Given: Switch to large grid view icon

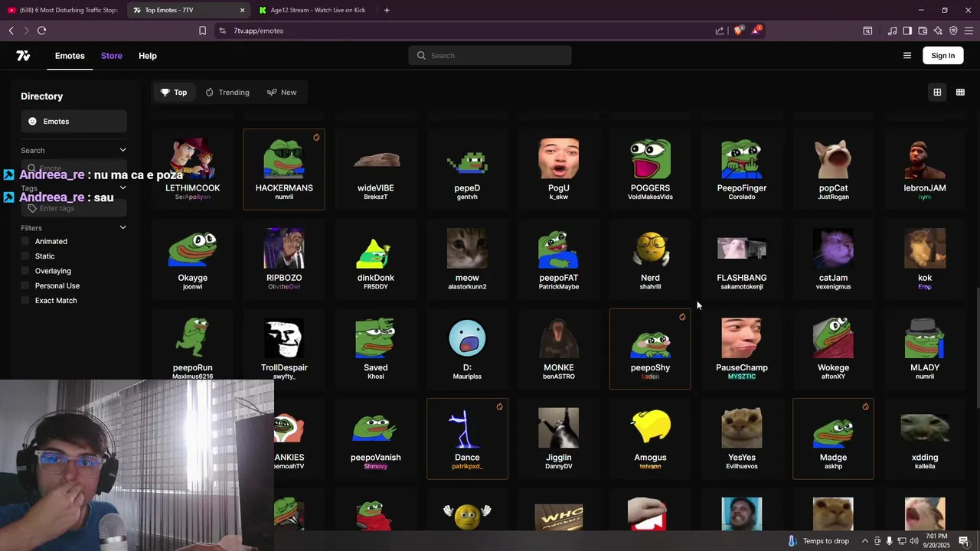Looking at the screenshot, I should pyautogui.click(x=937, y=93).
